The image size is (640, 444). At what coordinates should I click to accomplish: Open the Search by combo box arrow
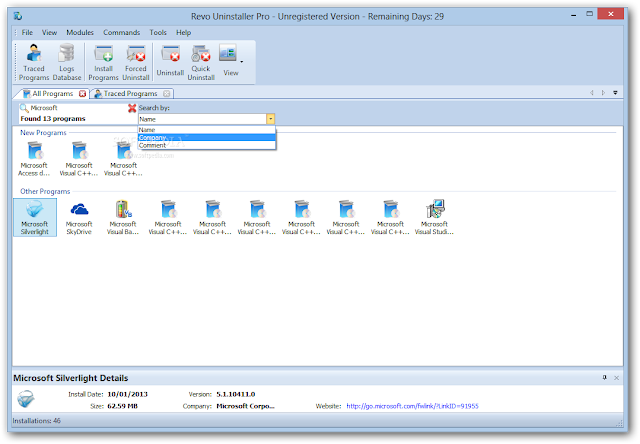[270, 119]
